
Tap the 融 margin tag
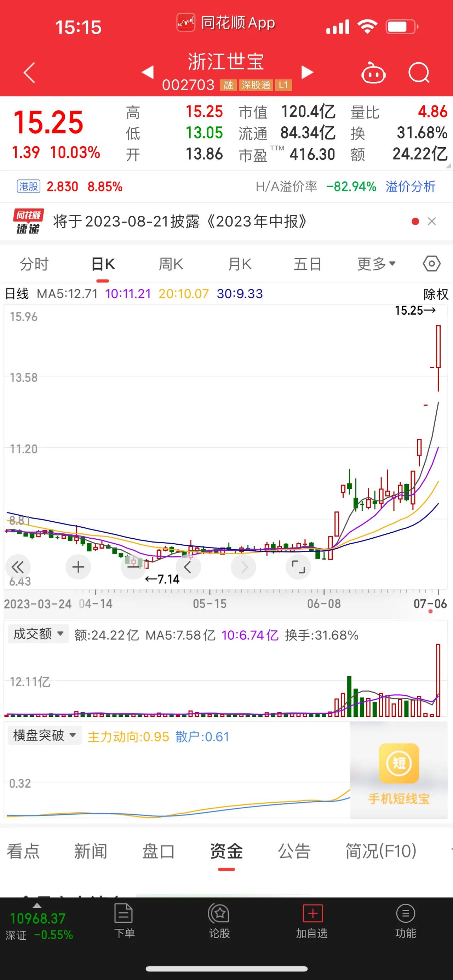[x=228, y=85]
